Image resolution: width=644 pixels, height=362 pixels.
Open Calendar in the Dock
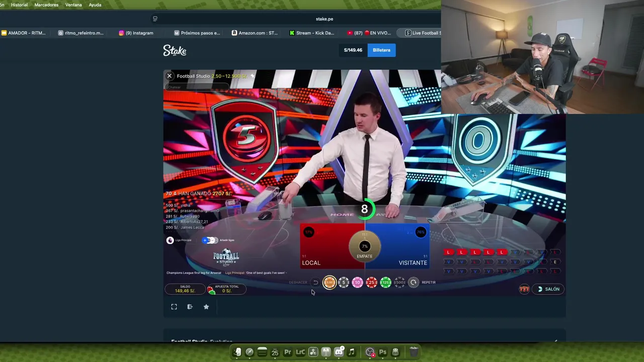click(275, 352)
